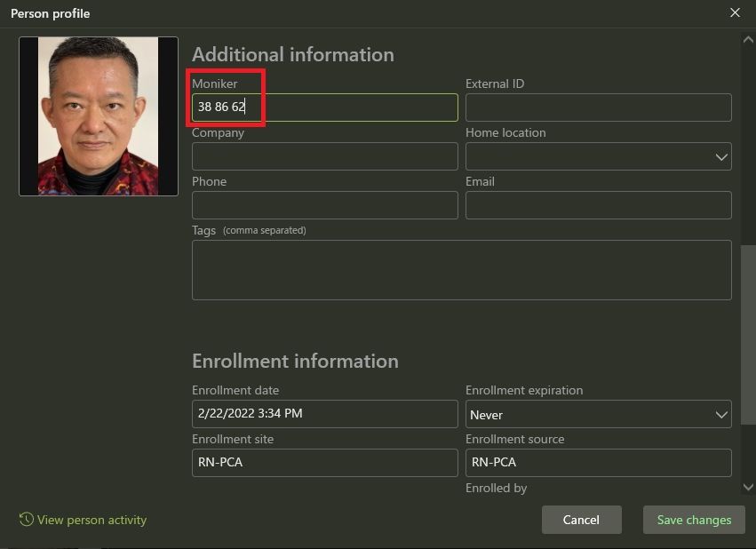
Task: Click the External ID field
Action: click(598, 107)
